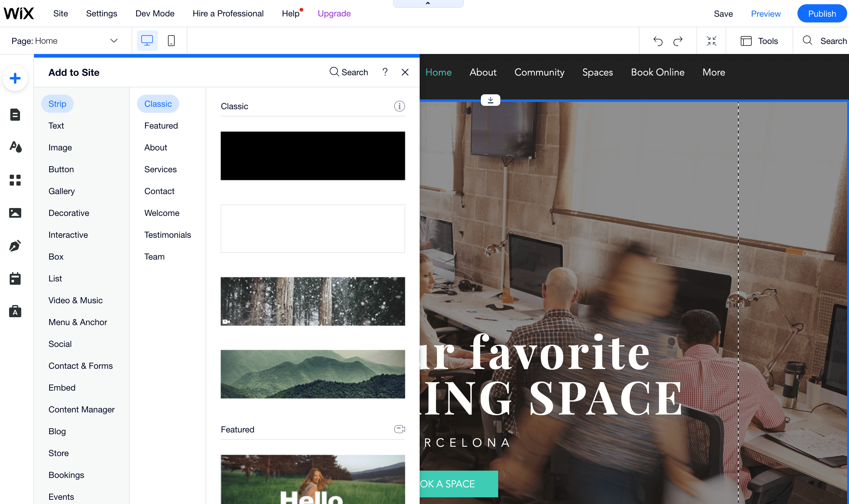849x504 pixels.
Task: Open Add Apps grid icon
Action: point(15,180)
